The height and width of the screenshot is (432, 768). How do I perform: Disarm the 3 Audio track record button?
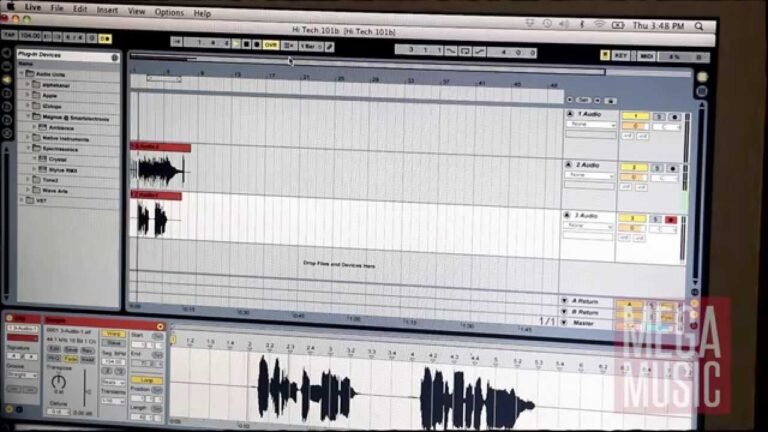pos(671,219)
